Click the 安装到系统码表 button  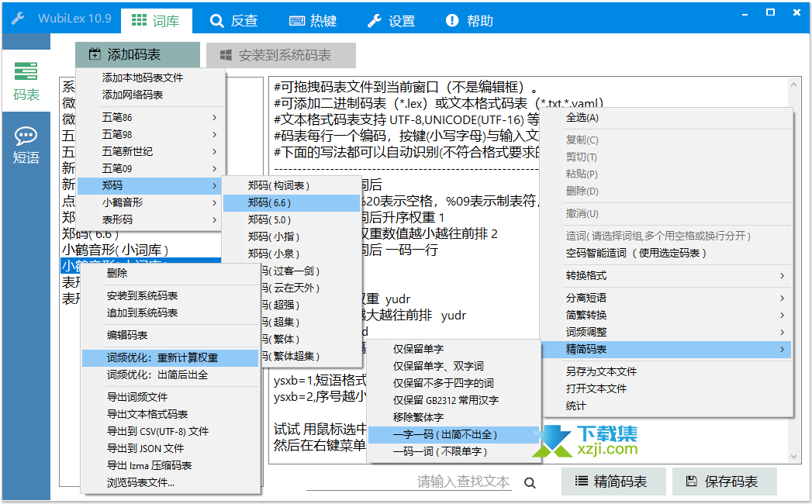281,55
